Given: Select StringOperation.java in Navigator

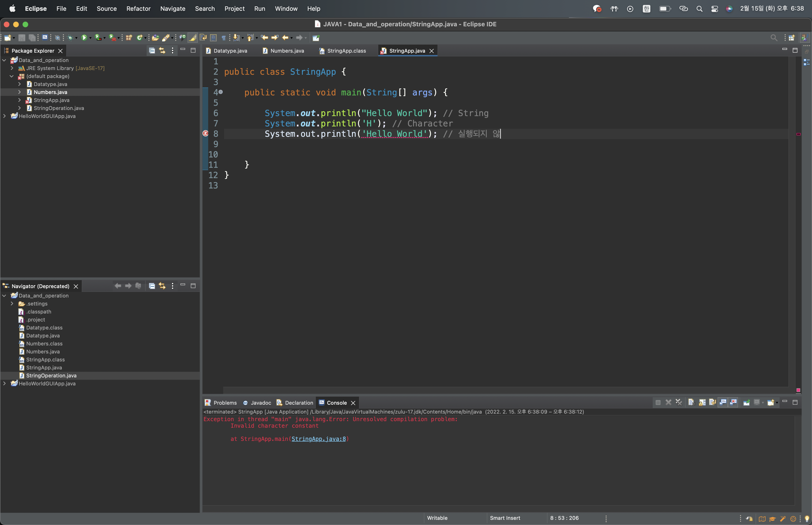Looking at the screenshot, I should pos(51,376).
